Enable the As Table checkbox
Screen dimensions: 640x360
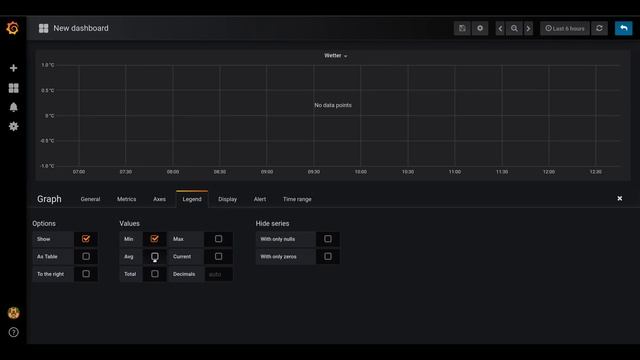click(x=86, y=256)
